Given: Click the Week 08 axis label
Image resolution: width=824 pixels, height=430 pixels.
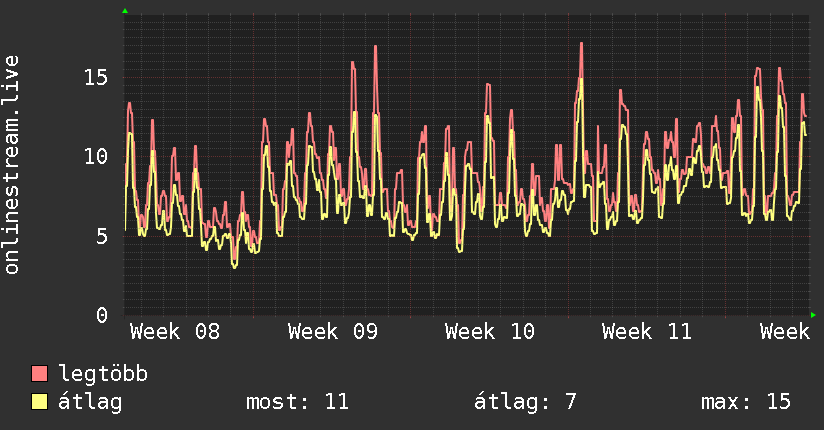Looking at the screenshot, I should coord(175,332).
